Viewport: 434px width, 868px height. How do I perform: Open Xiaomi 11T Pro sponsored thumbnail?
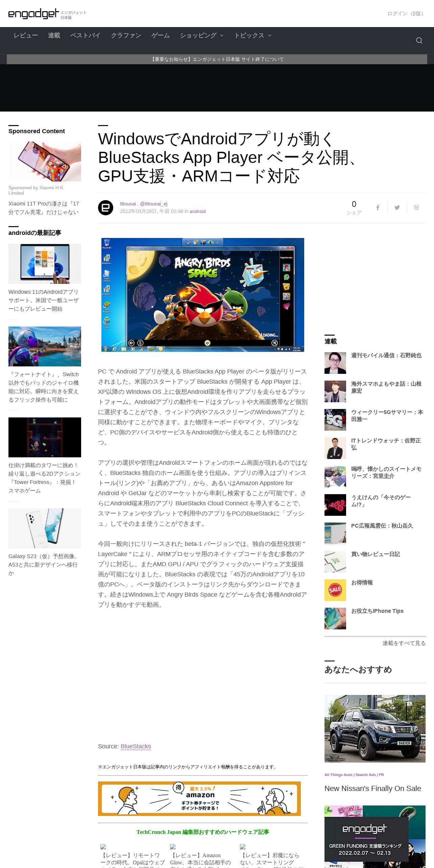pyautogui.click(x=45, y=162)
